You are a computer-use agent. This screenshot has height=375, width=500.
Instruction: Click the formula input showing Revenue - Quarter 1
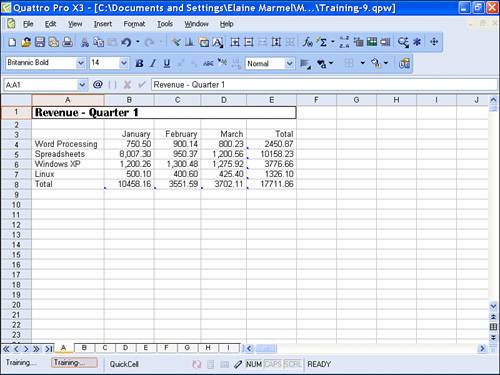(x=324, y=85)
